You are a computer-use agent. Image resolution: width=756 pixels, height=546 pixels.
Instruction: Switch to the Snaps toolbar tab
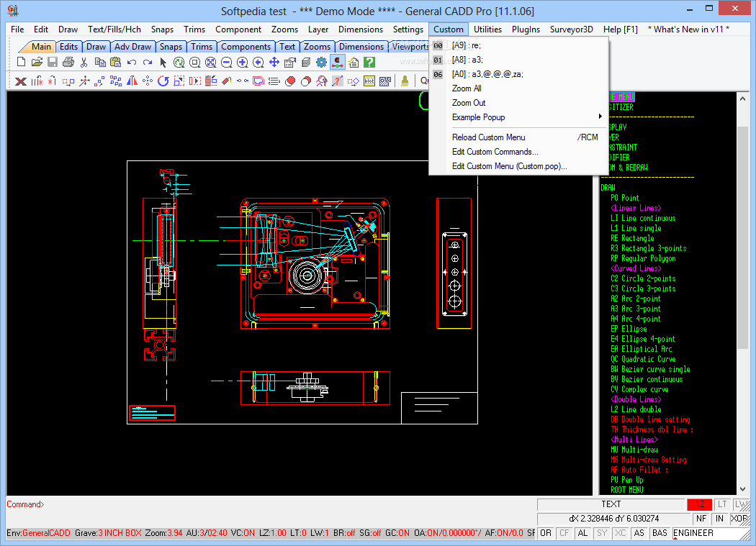coord(171,47)
